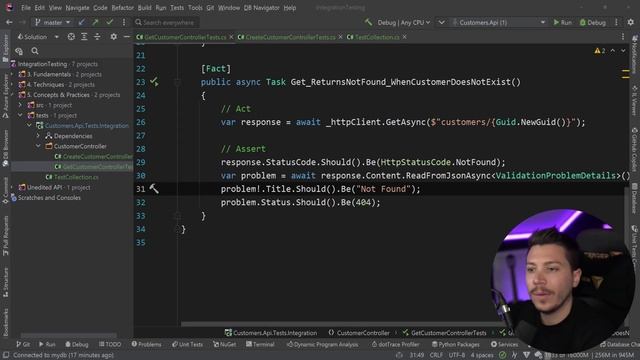Open the NuGet tool window

point(224,344)
